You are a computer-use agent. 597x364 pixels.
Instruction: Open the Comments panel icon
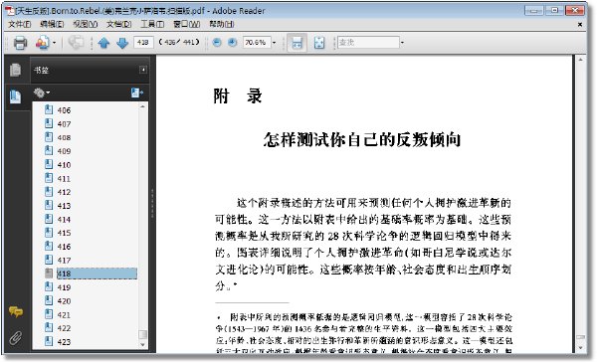tap(16, 311)
